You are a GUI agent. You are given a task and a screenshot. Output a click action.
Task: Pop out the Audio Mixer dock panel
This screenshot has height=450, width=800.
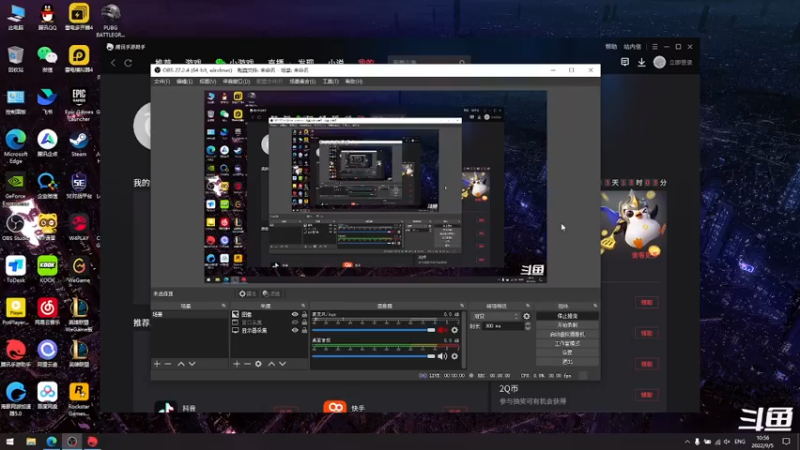[x=462, y=306]
